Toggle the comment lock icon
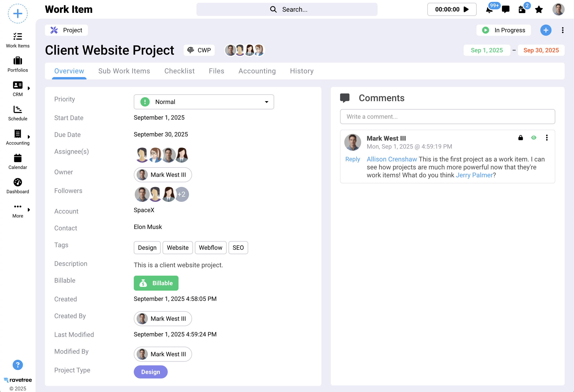574x392 pixels. click(x=520, y=138)
